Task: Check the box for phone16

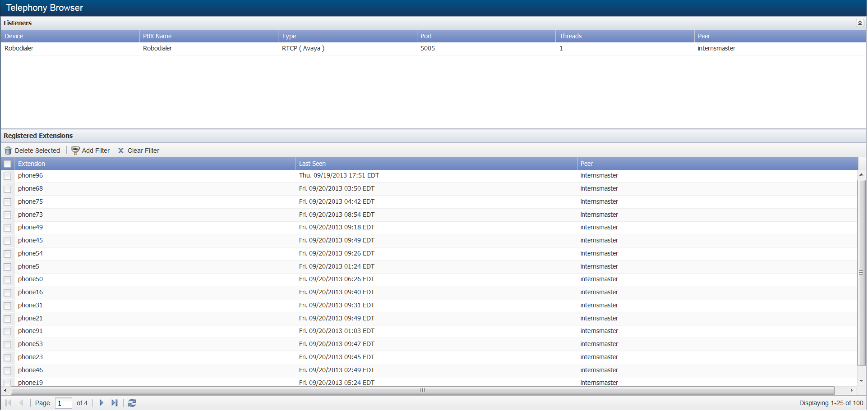Action: (x=8, y=293)
